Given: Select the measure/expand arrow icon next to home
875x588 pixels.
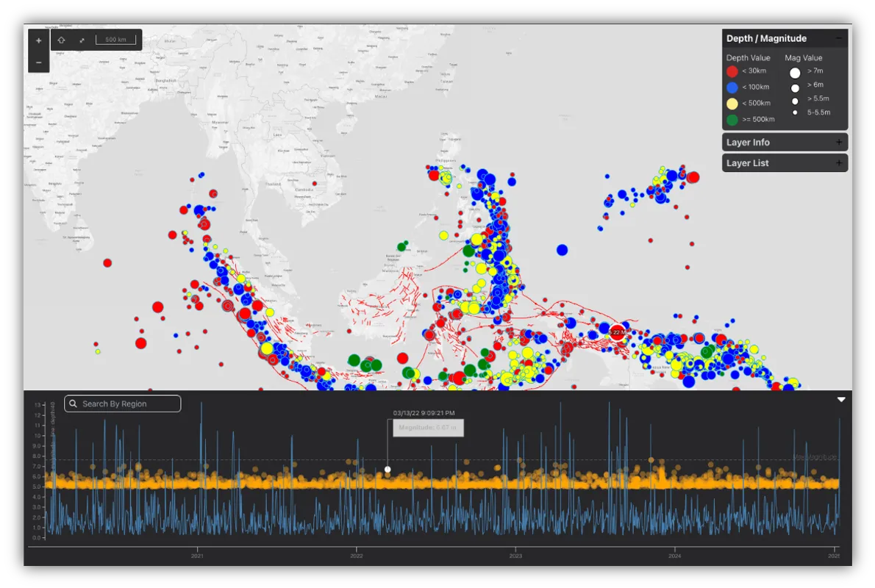Looking at the screenshot, I should point(82,40).
